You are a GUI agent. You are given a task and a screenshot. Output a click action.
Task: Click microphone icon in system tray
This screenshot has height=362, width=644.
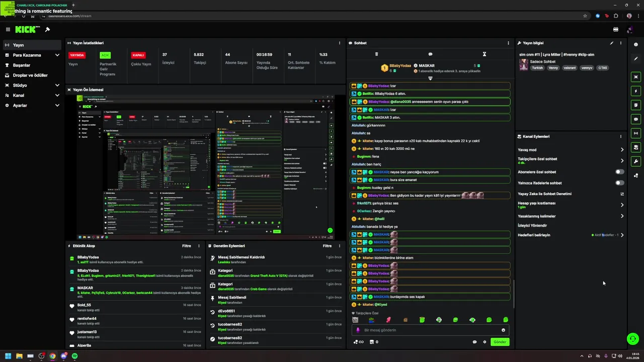point(606,356)
